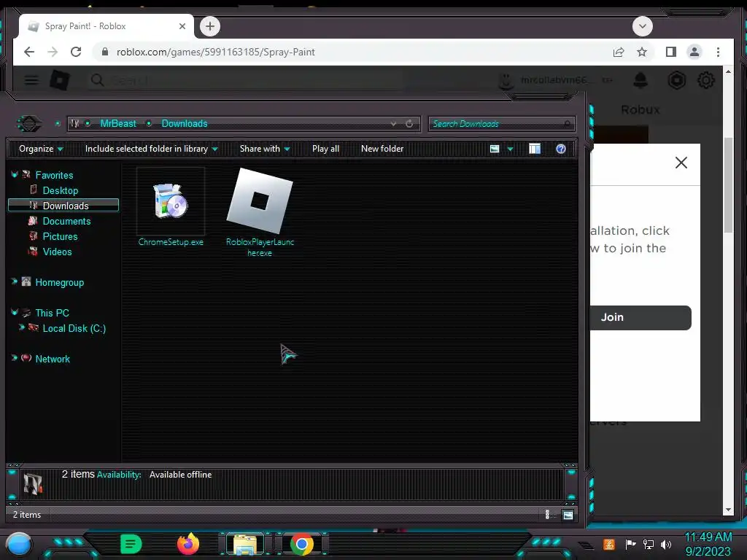Expand Local Disk (C:) node
This screenshot has width=747, height=560.
(x=21, y=327)
